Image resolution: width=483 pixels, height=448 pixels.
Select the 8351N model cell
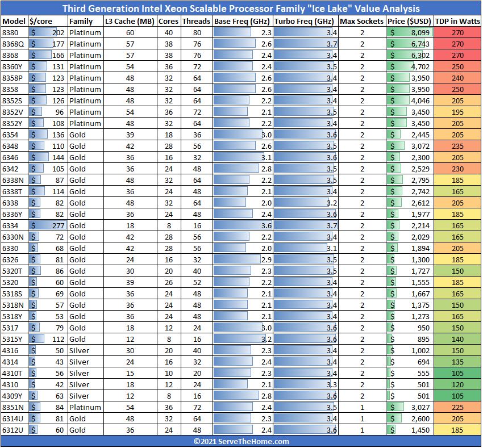[x=14, y=407]
